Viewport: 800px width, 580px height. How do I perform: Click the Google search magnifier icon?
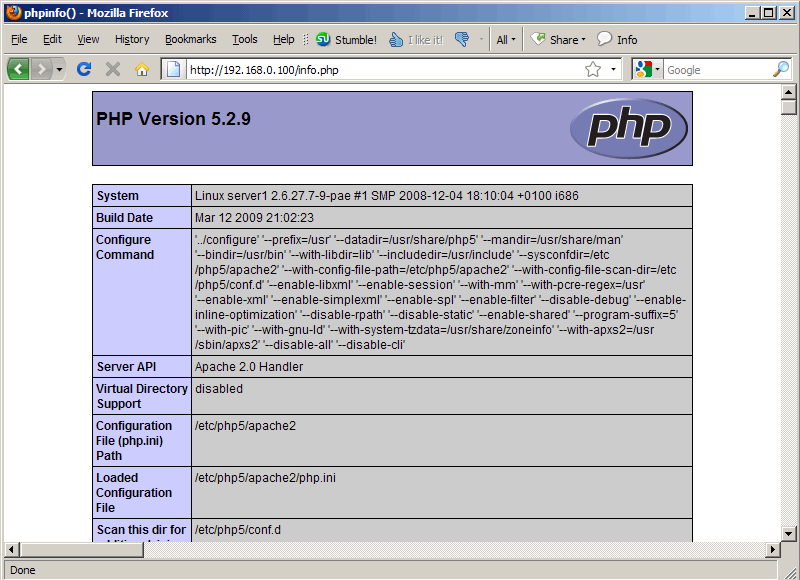[x=781, y=69]
